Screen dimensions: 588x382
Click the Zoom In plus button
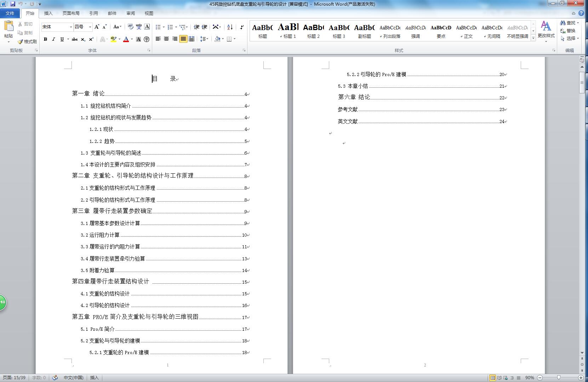(581, 378)
